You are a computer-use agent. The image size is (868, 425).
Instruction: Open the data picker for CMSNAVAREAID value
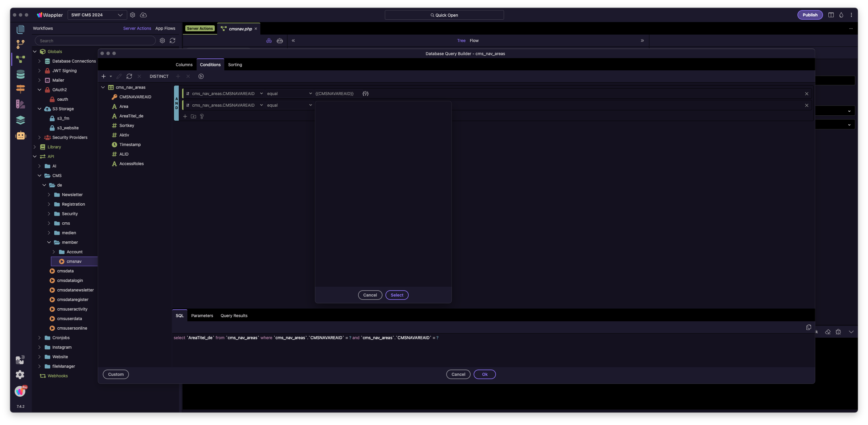365,94
